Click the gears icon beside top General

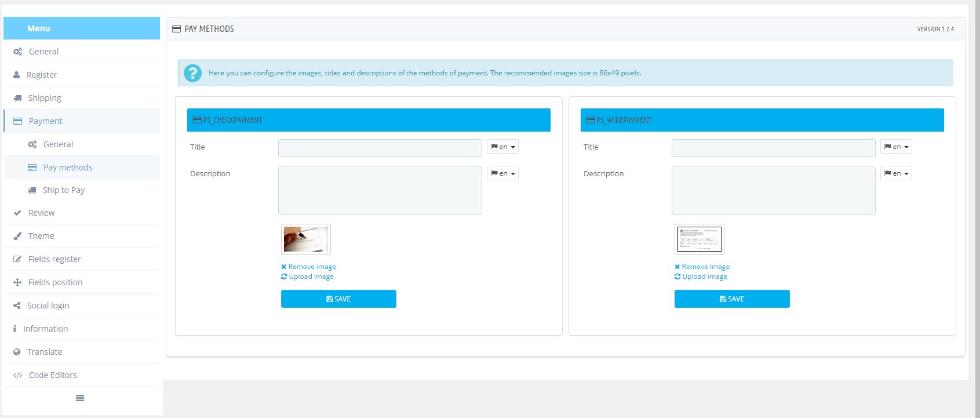(x=18, y=52)
